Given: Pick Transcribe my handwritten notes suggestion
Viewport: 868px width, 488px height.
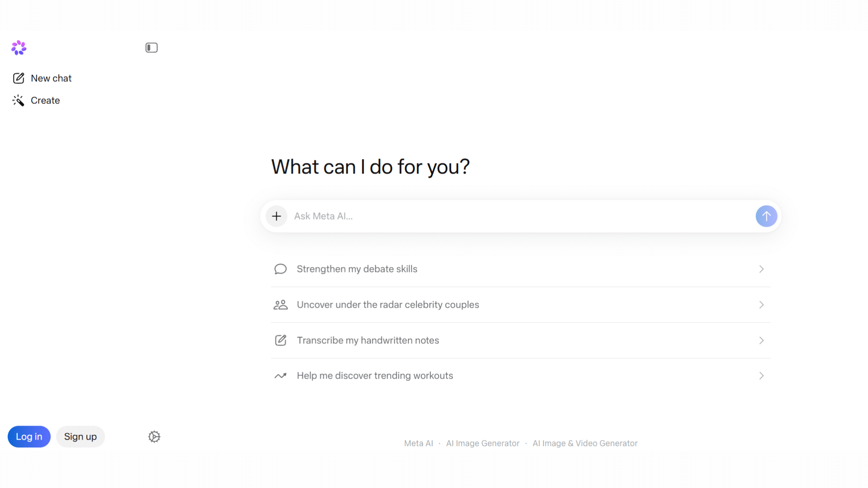Looking at the screenshot, I should coord(521,340).
